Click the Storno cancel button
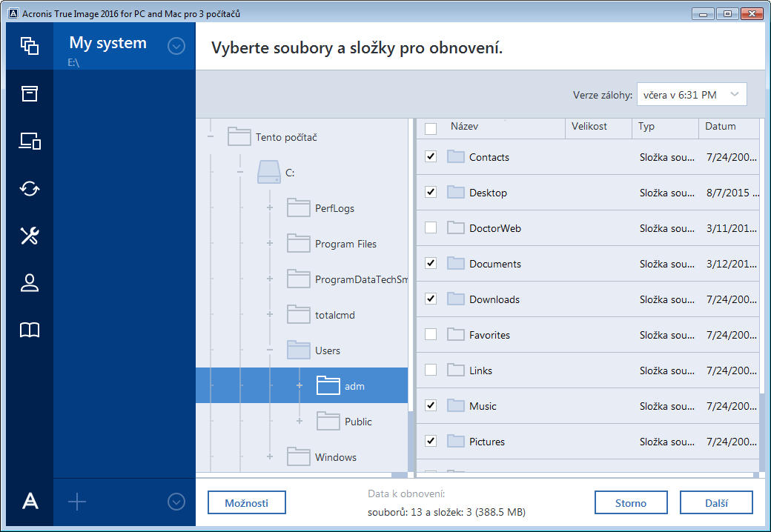The height and width of the screenshot is (532, 771). click(631, 502)
